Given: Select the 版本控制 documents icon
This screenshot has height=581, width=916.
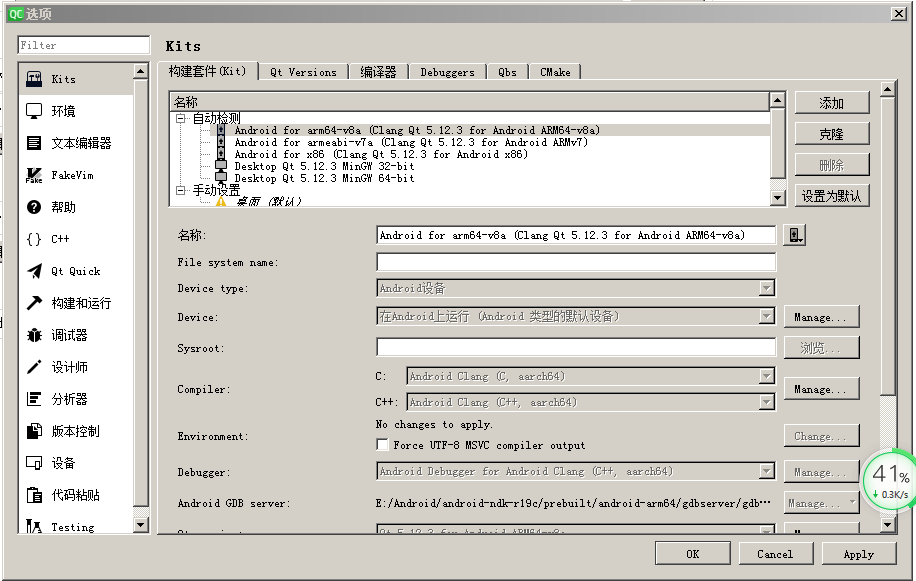Looking at the screenshot, I should [34, 431].
